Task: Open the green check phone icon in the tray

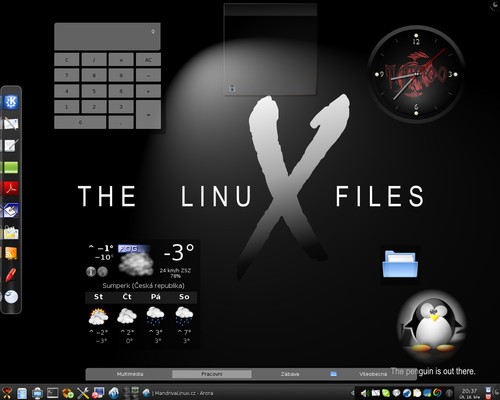Action: click(x=386, y=393)
